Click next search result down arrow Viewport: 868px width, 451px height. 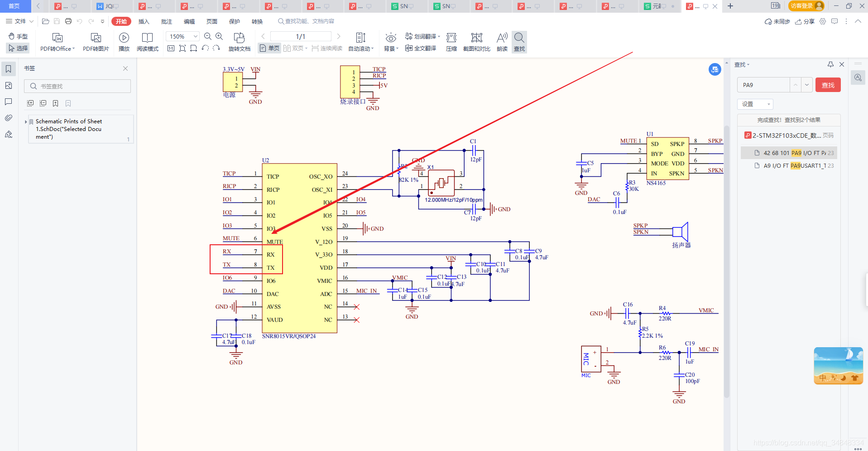click(807, 85)
